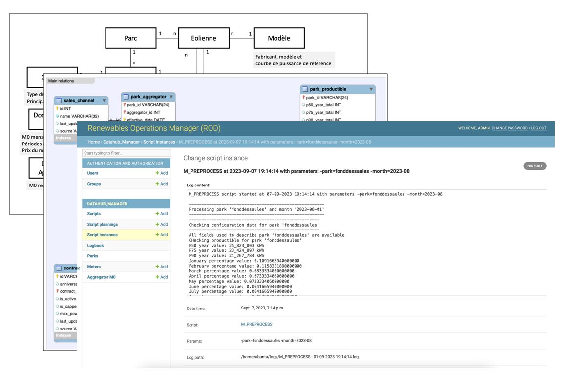This screenshot has width=573, height=392.
Task: Open Logbook in the sidebar
Action: 95,246
